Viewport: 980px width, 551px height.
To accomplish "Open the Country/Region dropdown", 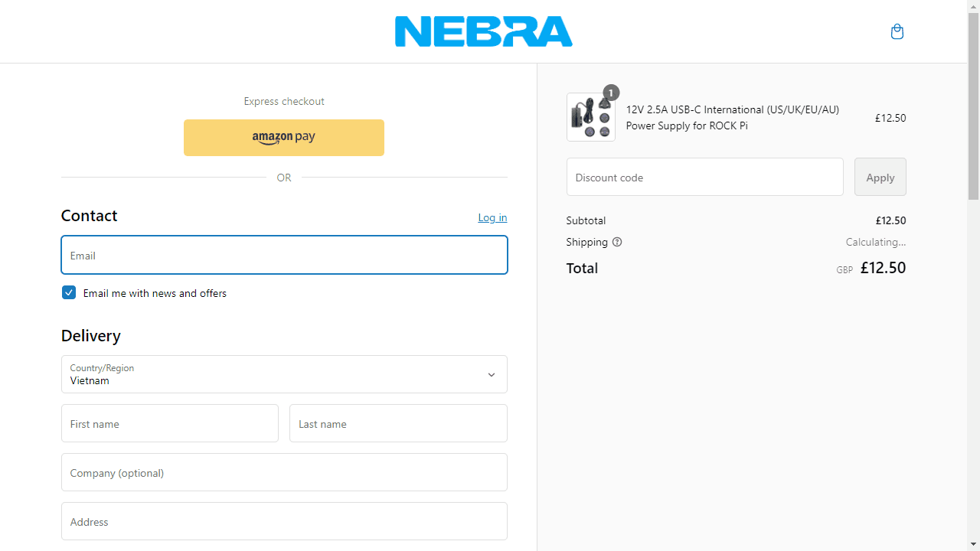I will (284, 374).
